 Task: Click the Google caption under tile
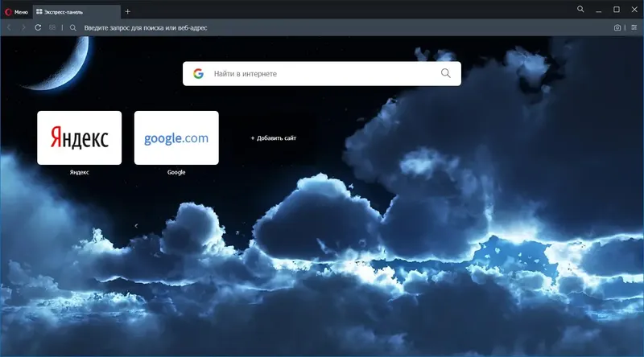[x=176, y=172]
